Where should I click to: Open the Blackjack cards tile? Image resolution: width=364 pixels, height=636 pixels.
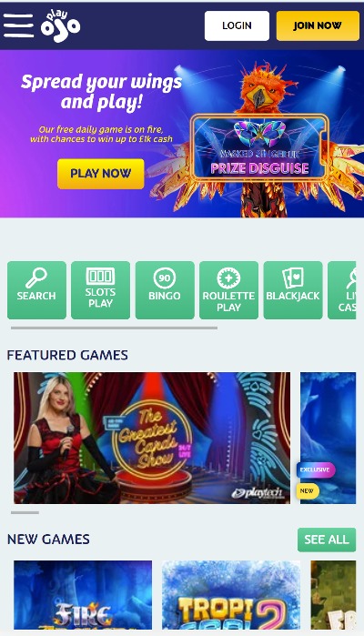coord(293,290)
